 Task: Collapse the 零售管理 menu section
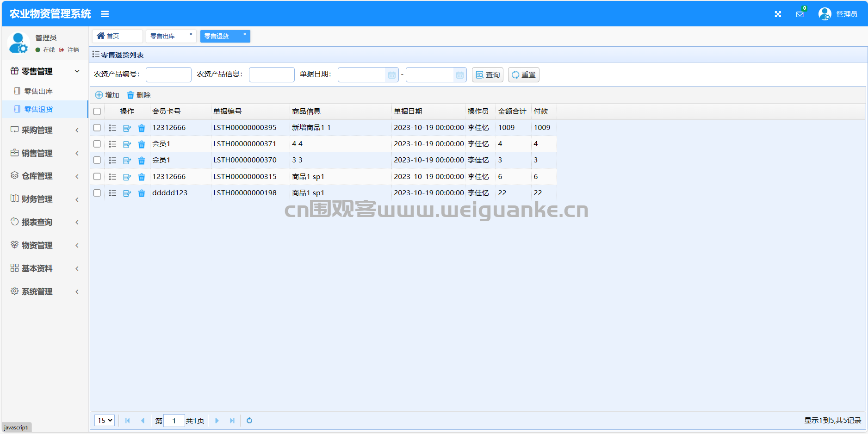(45, 71)
